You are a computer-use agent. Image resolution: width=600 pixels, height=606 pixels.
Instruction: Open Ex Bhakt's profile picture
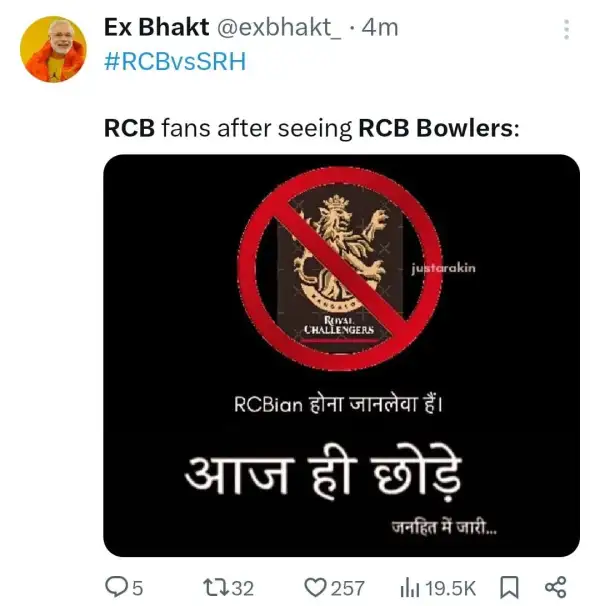click(53, 49)
